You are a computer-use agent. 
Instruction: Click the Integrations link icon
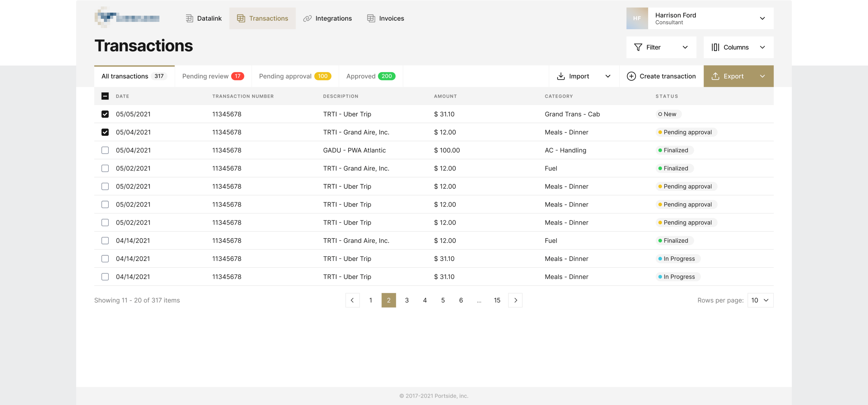click(307, 18)
